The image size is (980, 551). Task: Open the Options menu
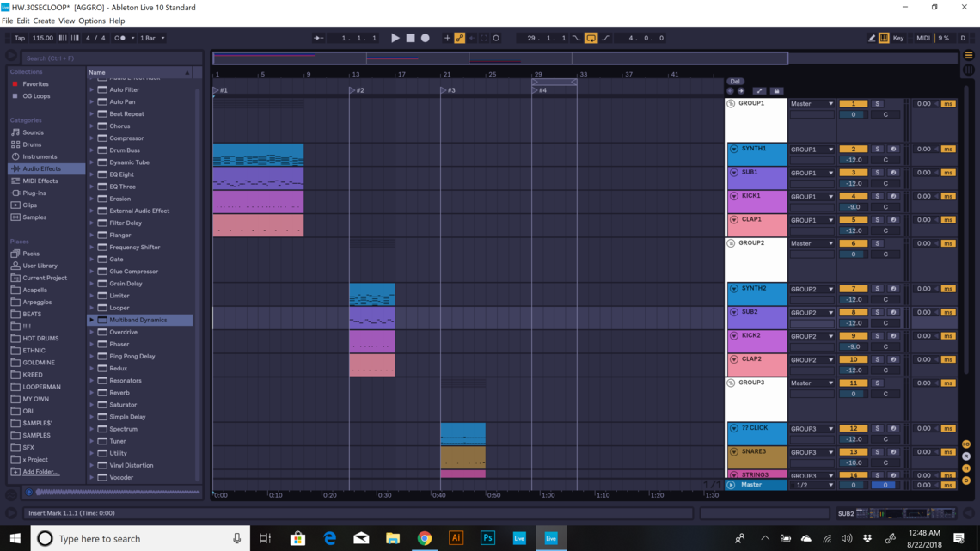[x=91, y=21]
